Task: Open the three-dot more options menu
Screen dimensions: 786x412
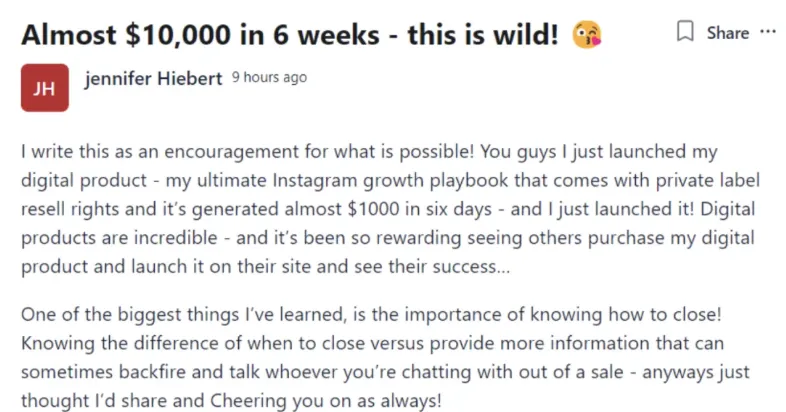Action: tap(767, 32)
